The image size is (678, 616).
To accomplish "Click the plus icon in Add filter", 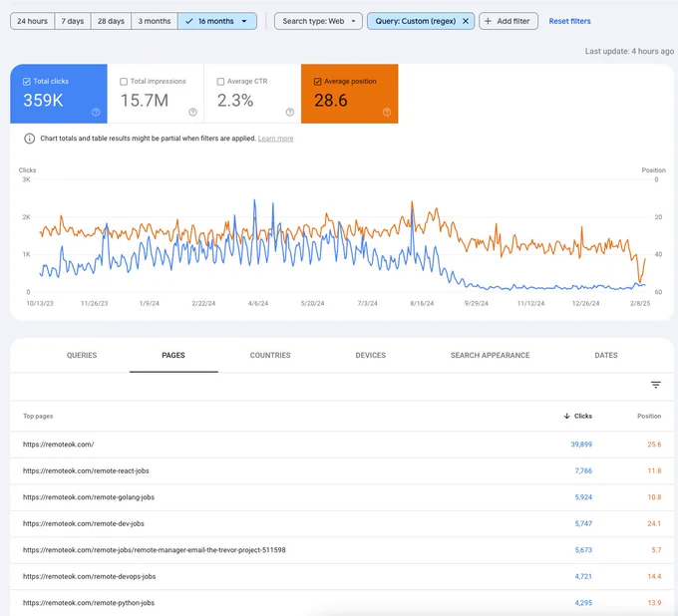I will click(x=488, y=21).
